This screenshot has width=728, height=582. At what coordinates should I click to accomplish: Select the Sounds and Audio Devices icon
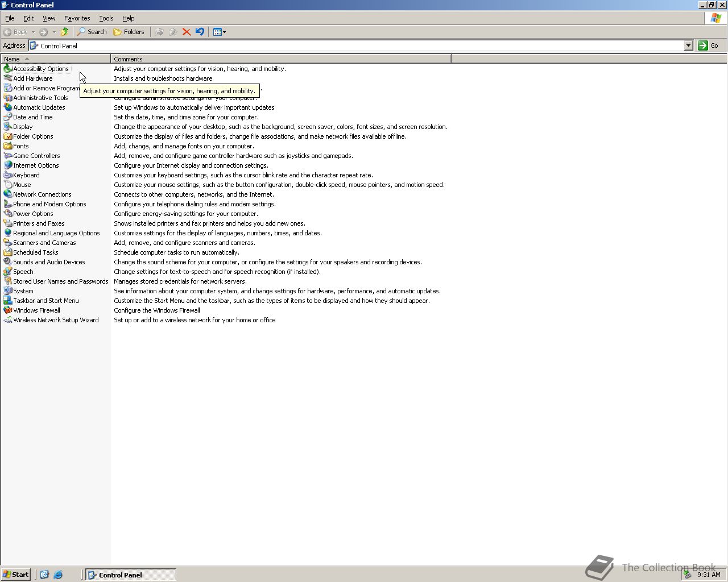(8, 262)
